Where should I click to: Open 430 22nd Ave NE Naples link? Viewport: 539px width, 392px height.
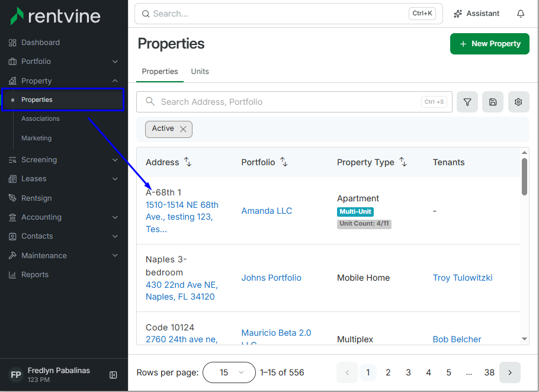(x=181, y=291)
